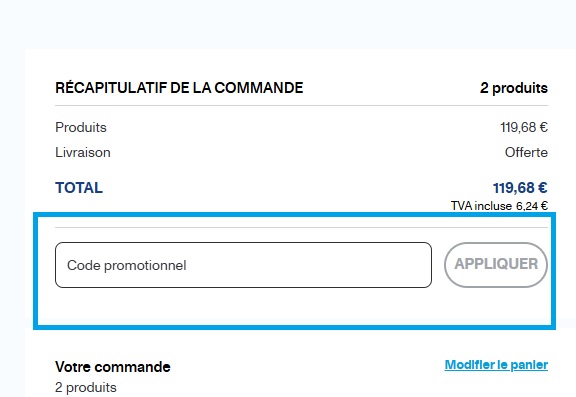Click the 6,24 € tax amount
Viewport: 576px width, 397px height.
coord(532,206)
